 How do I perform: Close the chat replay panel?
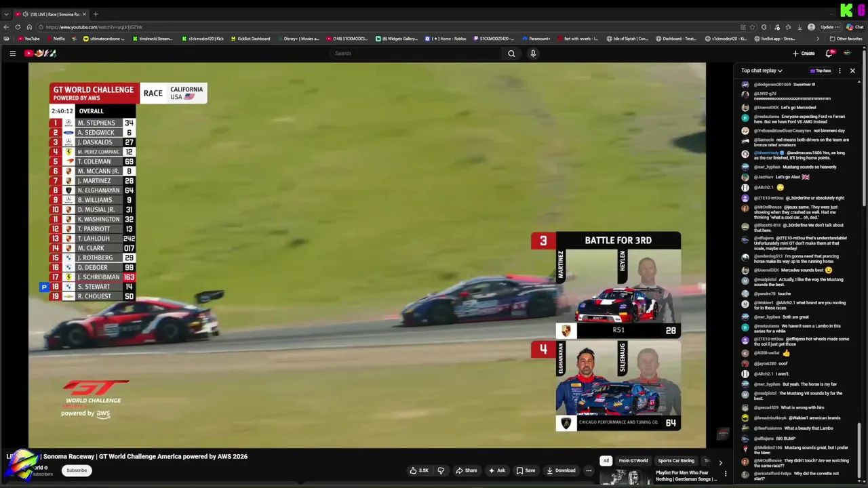(x=852, y=70)
